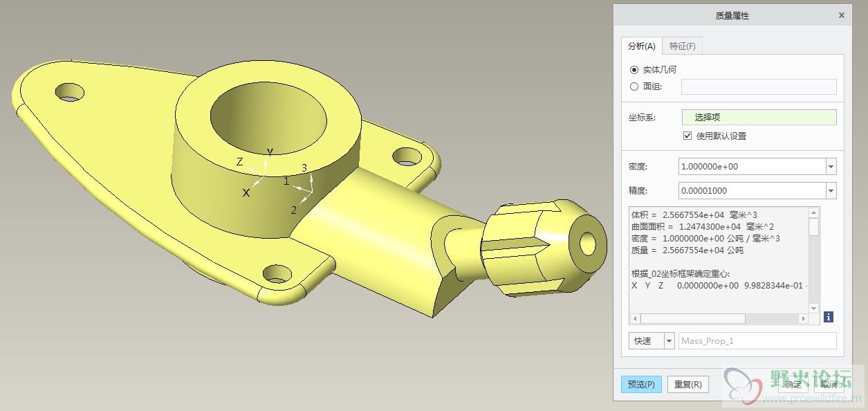Open the 精度 dropdown arrow
This screenshot has width=868, height=411.
click(831, 190)
